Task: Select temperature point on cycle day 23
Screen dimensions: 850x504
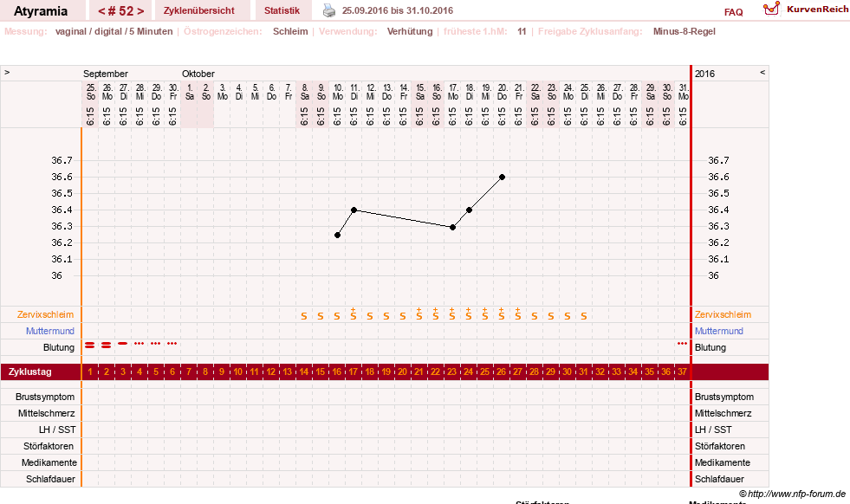Action: point(452,227)
